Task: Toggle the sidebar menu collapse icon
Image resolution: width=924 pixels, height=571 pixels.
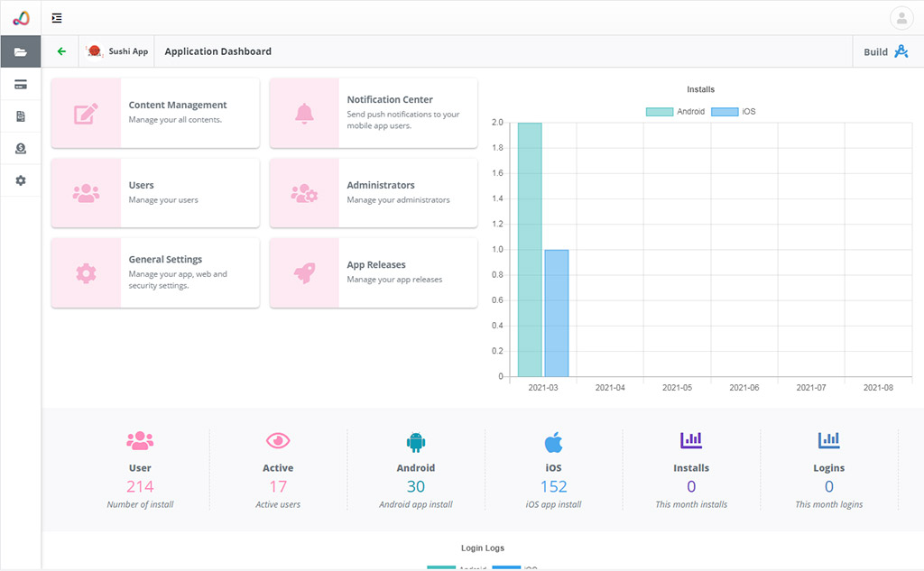Action: [57, 18]
